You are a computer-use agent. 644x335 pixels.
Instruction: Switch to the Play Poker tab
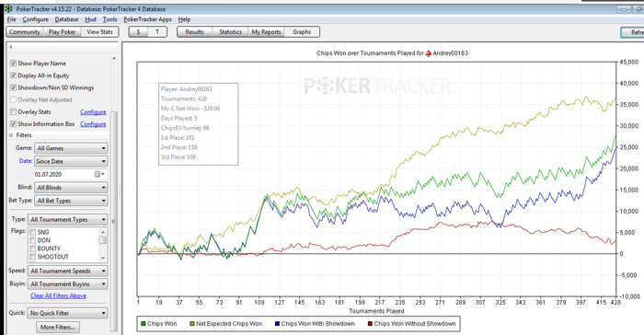(62, 32)
